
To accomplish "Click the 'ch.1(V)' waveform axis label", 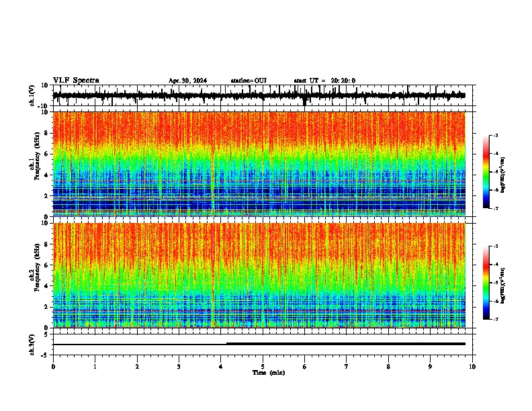I will tap(32, 95).
